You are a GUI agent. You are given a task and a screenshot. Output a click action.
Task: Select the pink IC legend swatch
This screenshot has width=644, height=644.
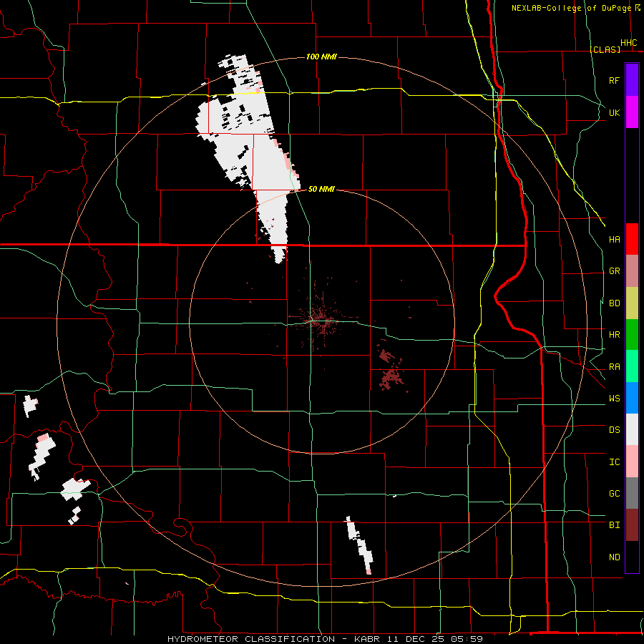click(x=632, y=462)
